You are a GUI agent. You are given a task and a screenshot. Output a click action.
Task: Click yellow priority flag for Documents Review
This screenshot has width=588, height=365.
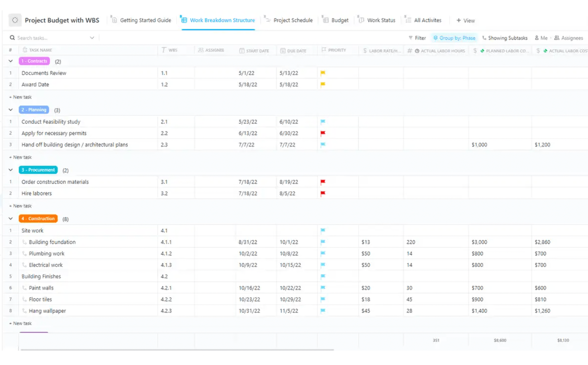[x=323, y=73]
